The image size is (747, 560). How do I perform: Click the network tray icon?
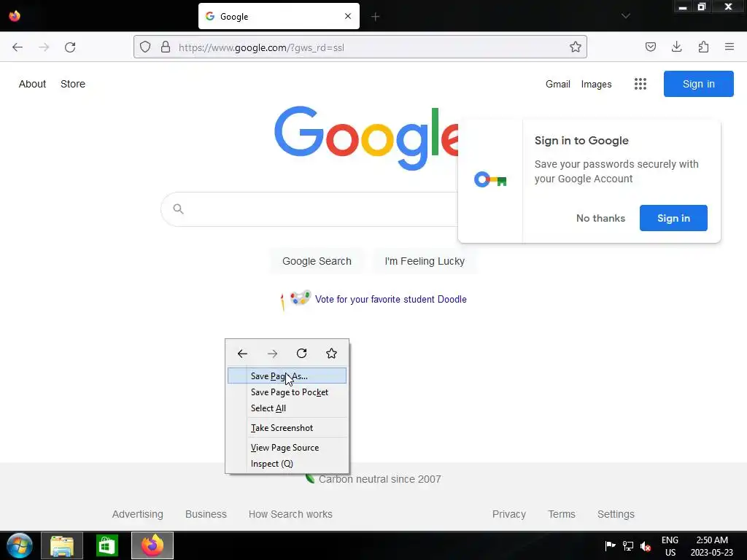pos(628,546)
